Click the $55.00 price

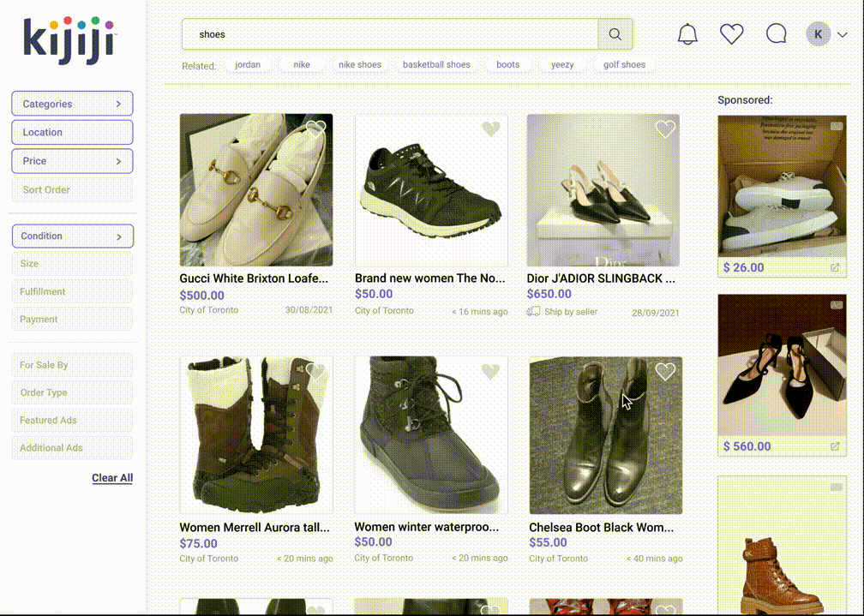point(548,542)
